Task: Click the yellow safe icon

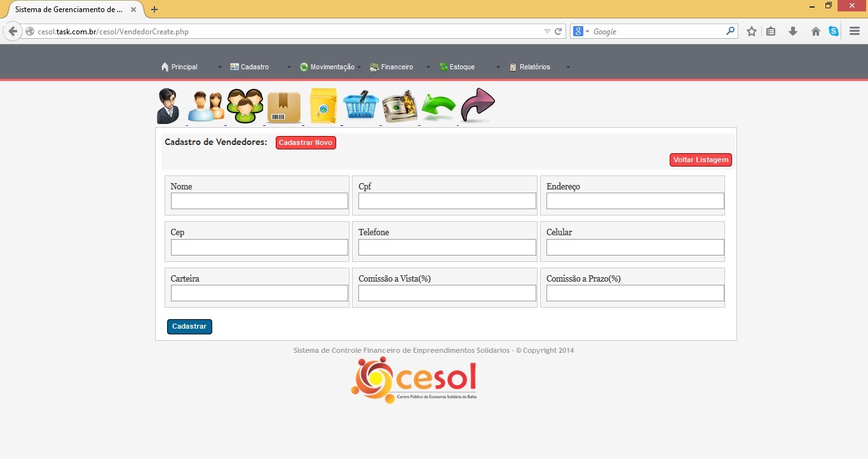Action: pyautogui.click(x=323, y=106)
